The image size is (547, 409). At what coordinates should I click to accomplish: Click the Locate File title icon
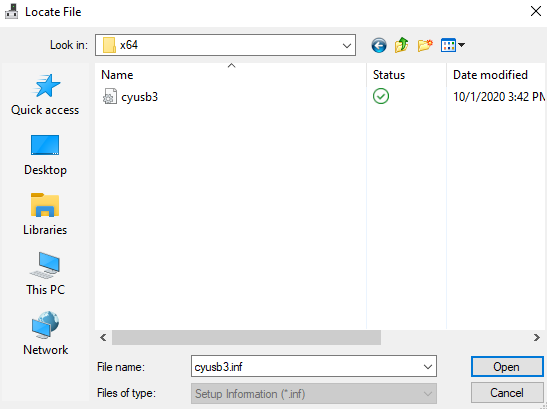12,11
